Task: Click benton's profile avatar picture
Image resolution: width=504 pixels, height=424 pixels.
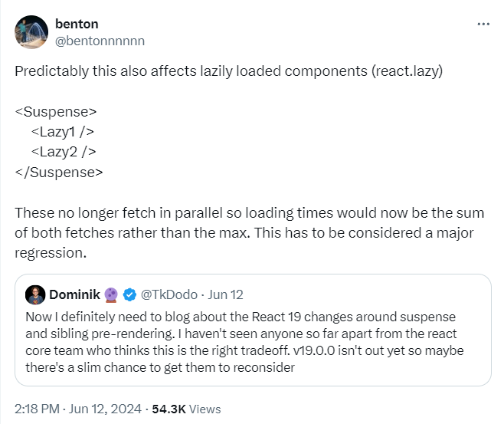Action: [34, 31]
